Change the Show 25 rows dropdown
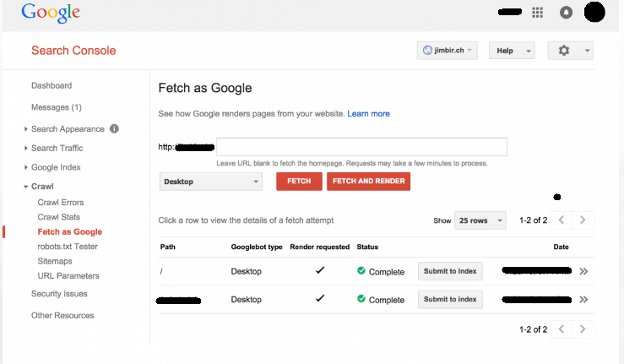This screenshot has height=364, width=624. 480,220
